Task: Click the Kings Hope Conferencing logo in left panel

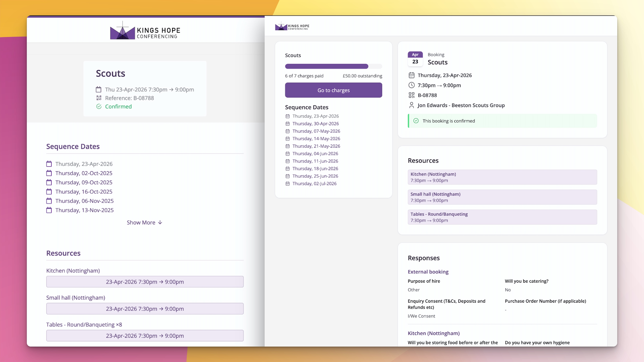Action: point(145,30)
